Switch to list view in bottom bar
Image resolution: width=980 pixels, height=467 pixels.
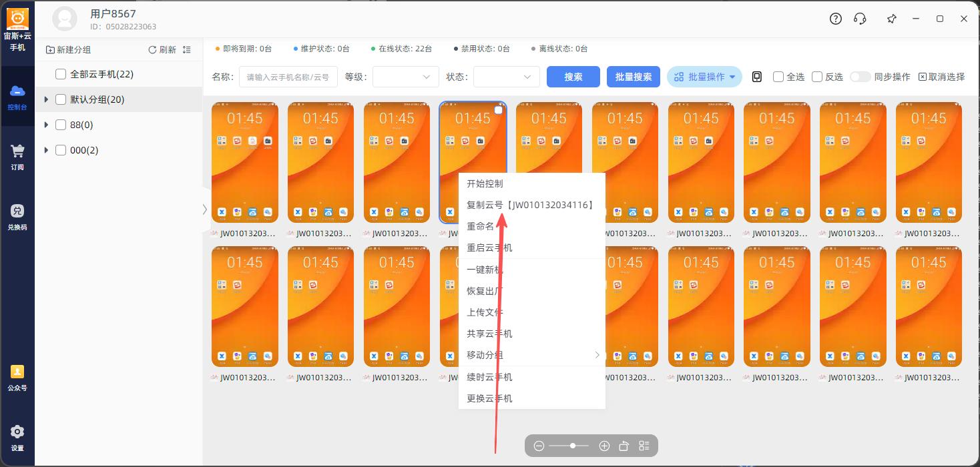pyautogui.click(x=644, y=446)
